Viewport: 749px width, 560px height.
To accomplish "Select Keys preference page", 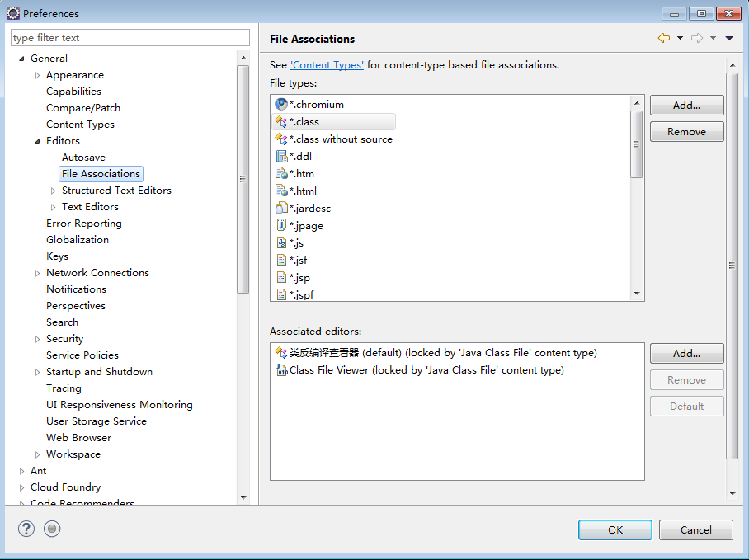I will [57, 256].
